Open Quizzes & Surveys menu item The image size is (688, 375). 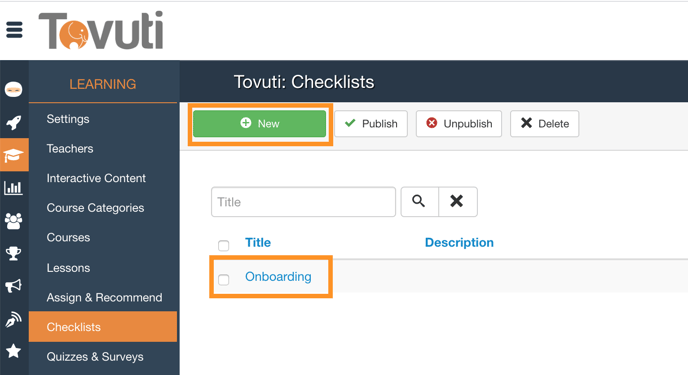coord(95,357)
